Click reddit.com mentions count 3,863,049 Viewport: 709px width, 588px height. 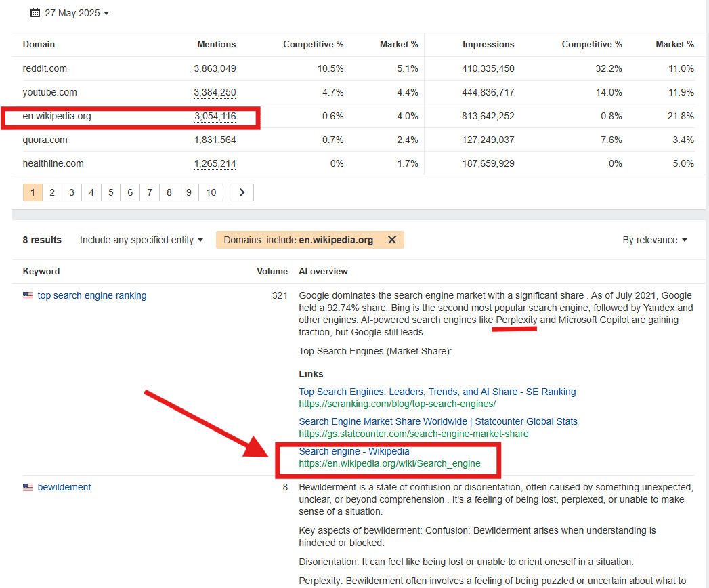point(215,68)
